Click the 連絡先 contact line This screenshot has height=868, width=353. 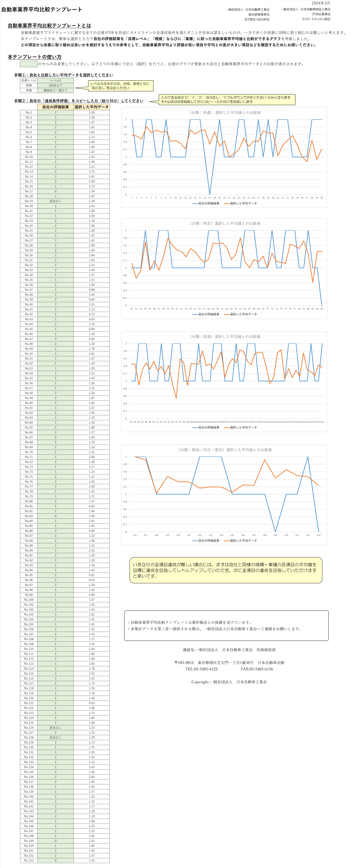(229, 650)
